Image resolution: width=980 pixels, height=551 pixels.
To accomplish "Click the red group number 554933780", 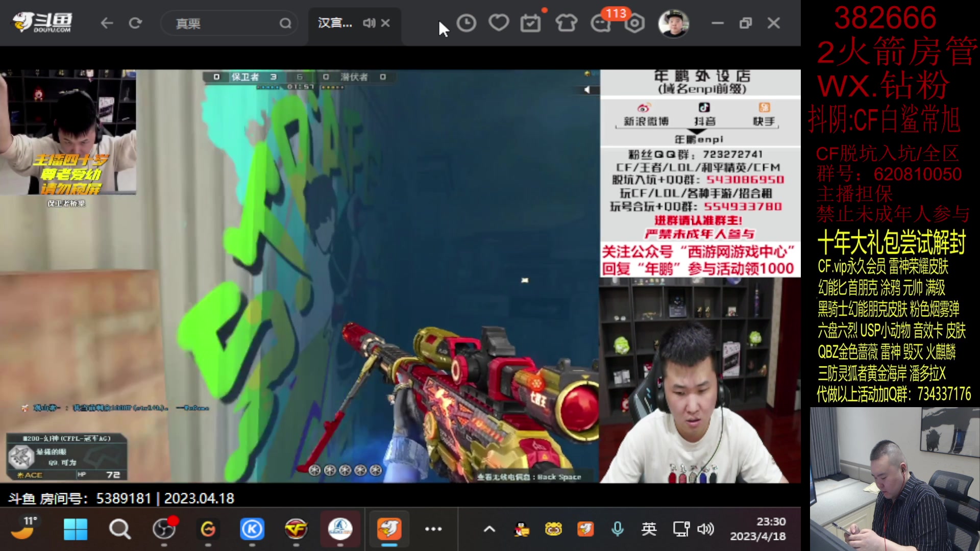I will [x=743, y=207].
